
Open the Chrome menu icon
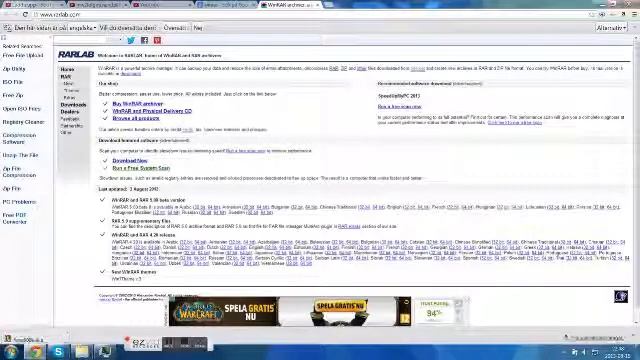tap(634, 14)
